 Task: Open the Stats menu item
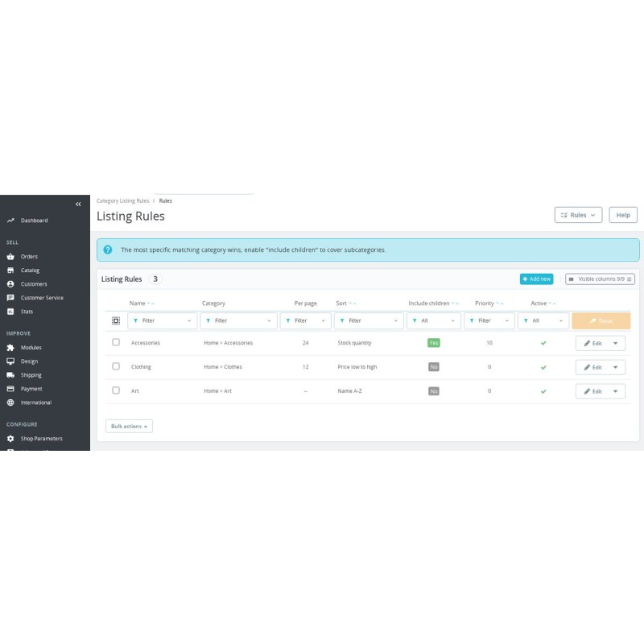pyautogui.click(x=27, y=312)
